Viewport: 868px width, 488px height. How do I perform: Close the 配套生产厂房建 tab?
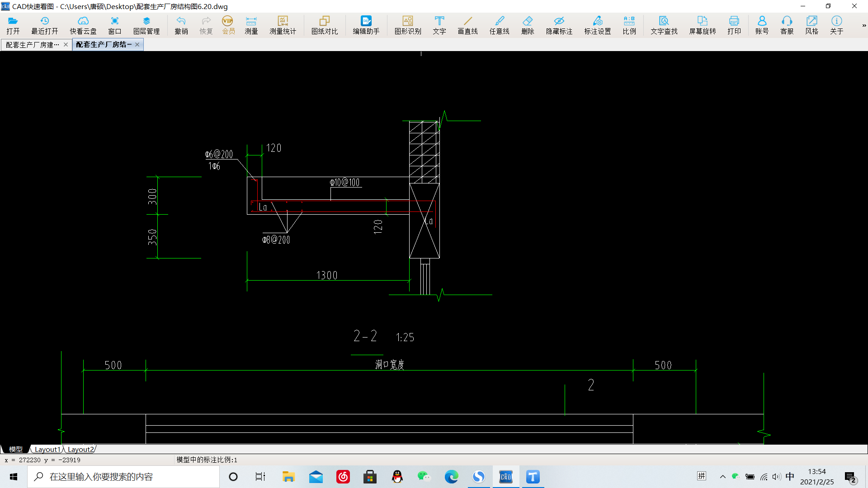pyautogui.click(x=66, y=45)
